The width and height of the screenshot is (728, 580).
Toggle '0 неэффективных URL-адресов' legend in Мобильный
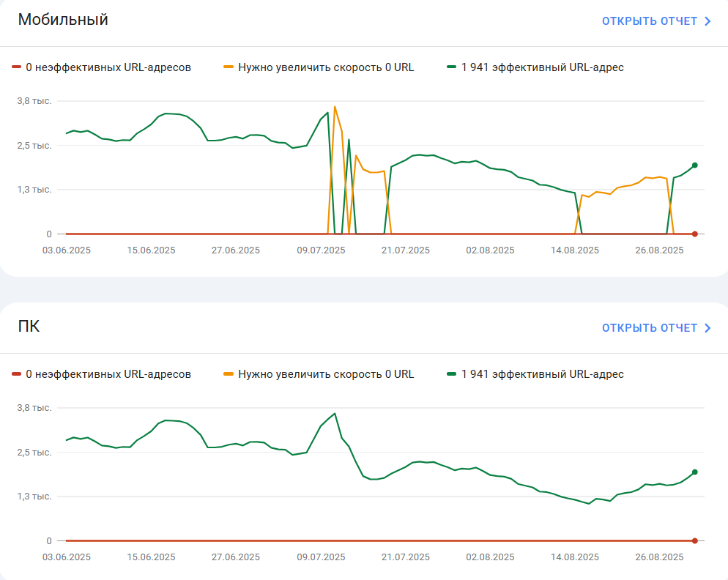pyautogui.click(x=101, y=67)
